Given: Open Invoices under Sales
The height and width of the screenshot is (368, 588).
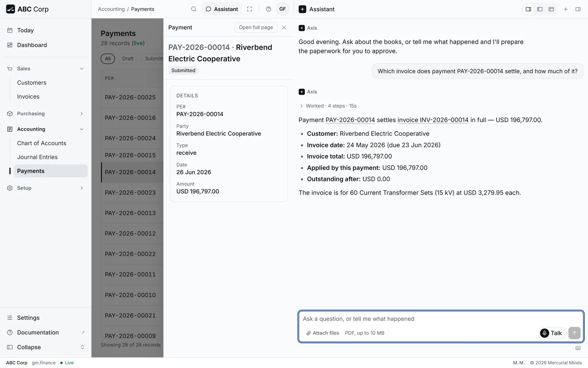Looking at the screenshot, I should coord(51,97).
